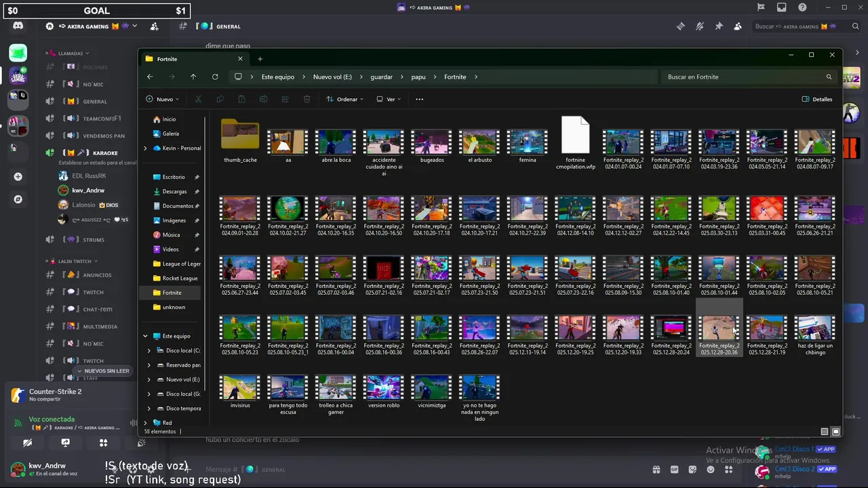The height and width of the screenshot is (488, 868).
Task: Expand the Kevin - Personal OneDrive node
Action: click(x=145, y=148)
